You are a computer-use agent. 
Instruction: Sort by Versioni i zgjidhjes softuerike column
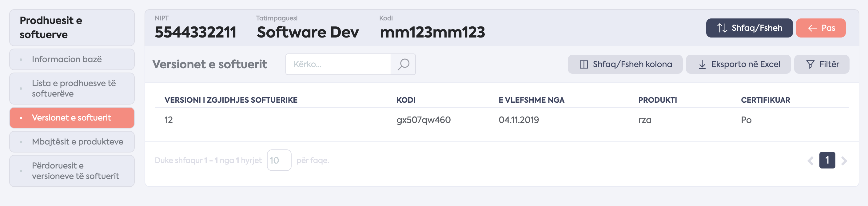pos(231,100)
